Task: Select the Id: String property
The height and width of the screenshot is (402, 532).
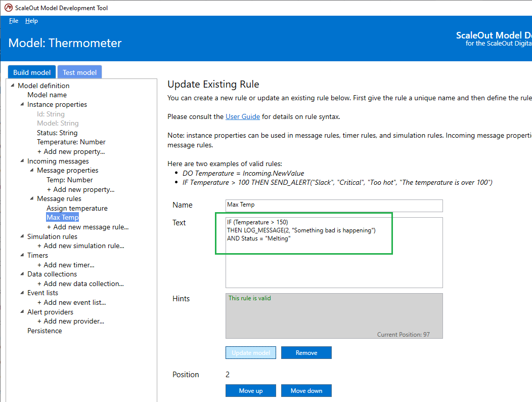Action: point(51,114)
